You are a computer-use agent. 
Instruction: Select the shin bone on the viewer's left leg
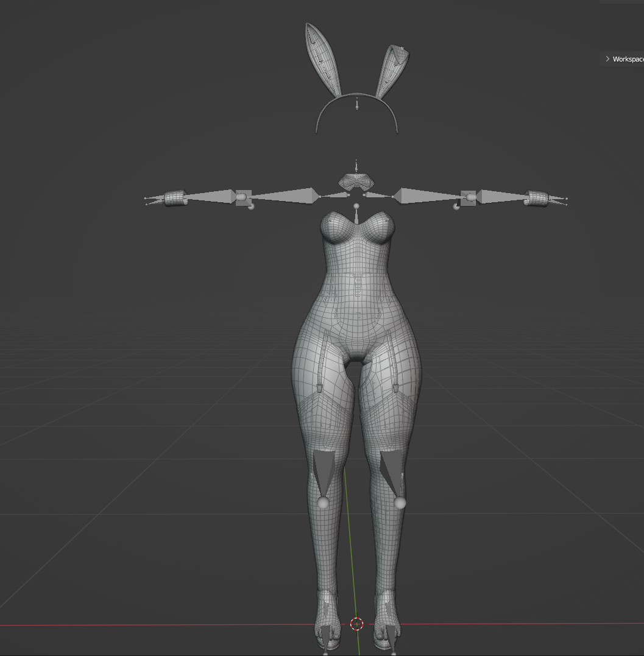[324, 473]
